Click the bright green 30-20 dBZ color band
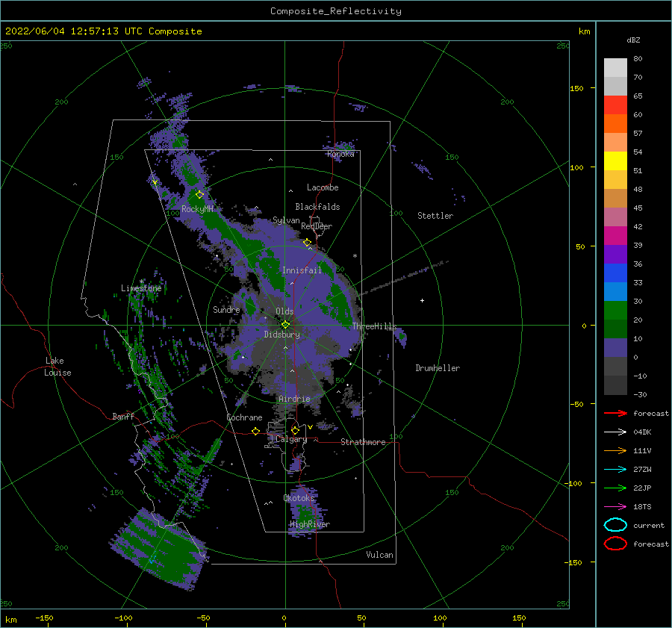The height and width of the screenshot is (628, 672). [615, 311]
